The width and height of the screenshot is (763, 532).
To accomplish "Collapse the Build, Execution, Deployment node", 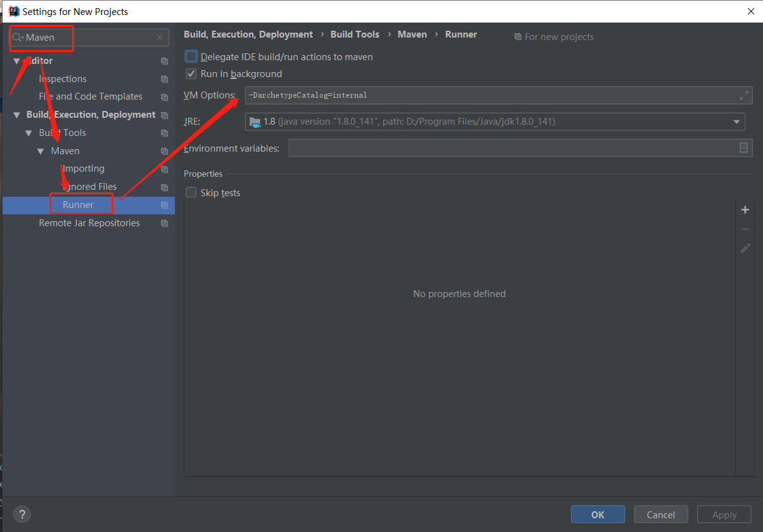I will [16, 115].
